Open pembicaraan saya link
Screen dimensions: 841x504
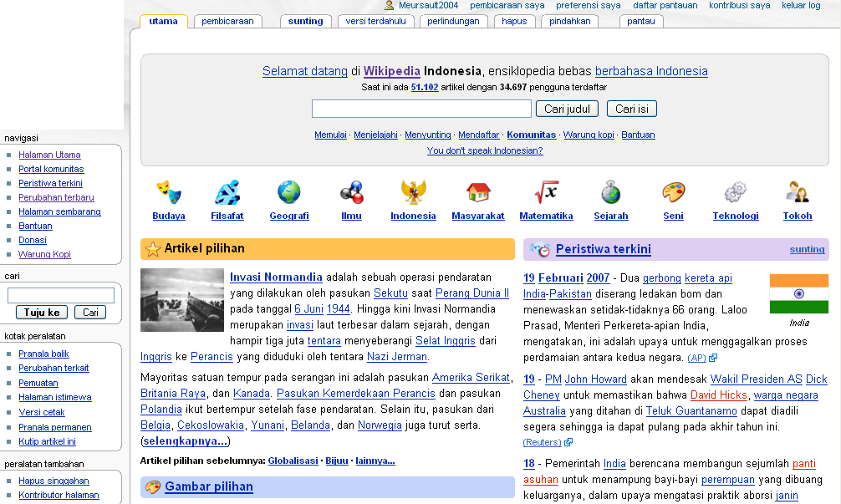pyautogui.click(x=507, y=5)
